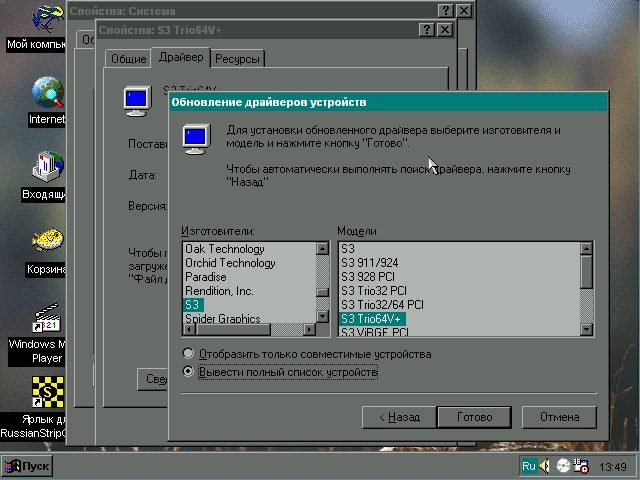Select S3 ViRGE PCI model
The width and height of the screenshot is (640, 480).
coord(375,331)
